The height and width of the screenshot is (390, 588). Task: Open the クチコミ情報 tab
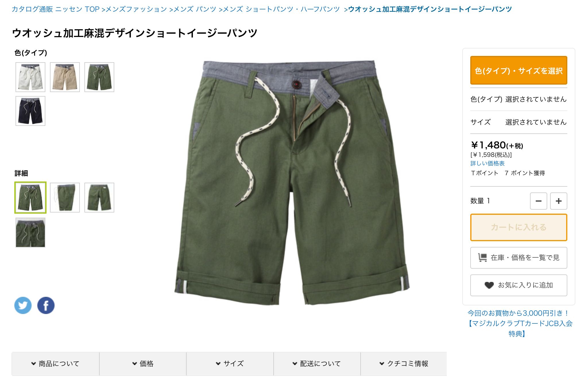point(404,364)
